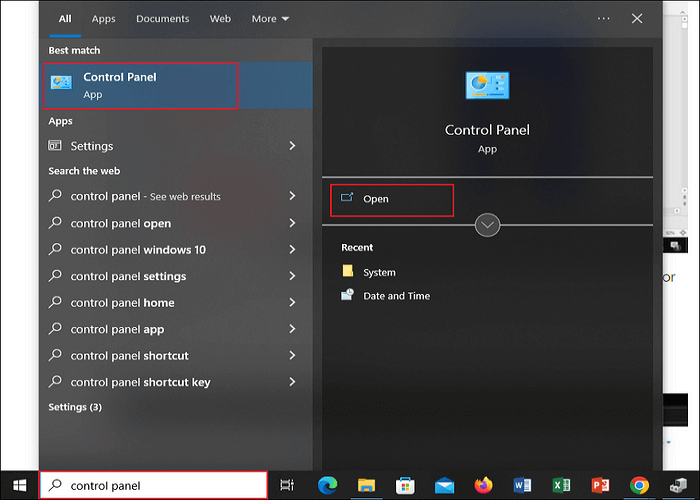Expand the Settings app result arrow
Viewport: 700px width, 500px height.
[292, 146]
